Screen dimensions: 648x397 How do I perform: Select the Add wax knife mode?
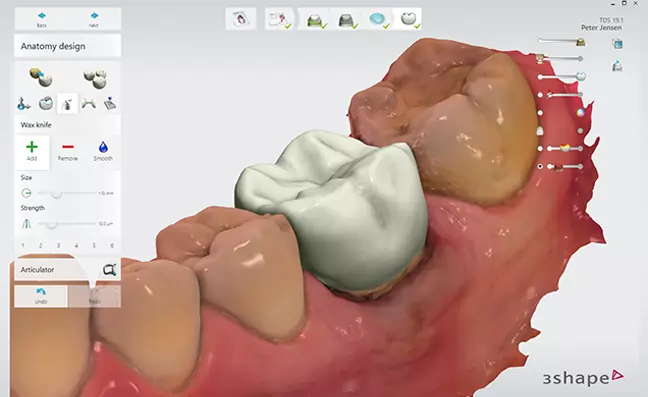point(32,152)
